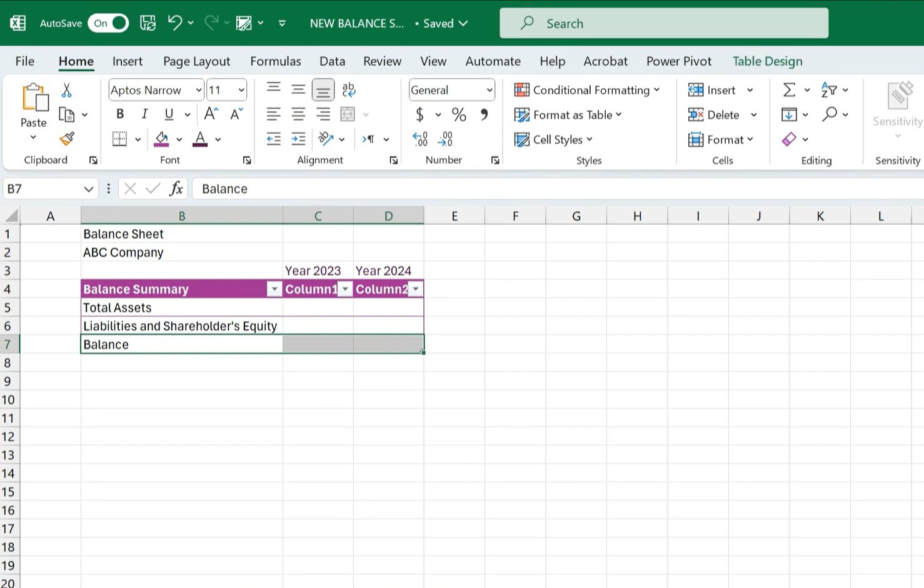Open the number format dropdown
The width and height of the screenshot is (924, 588).
click(490, 90)
